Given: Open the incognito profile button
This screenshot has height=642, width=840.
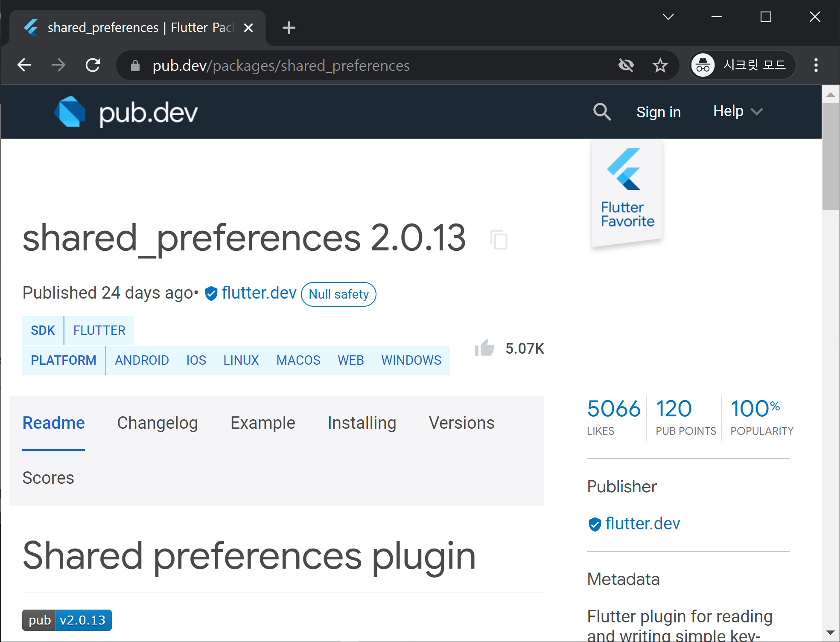Looking at the screenshot, I should point(742,65).
